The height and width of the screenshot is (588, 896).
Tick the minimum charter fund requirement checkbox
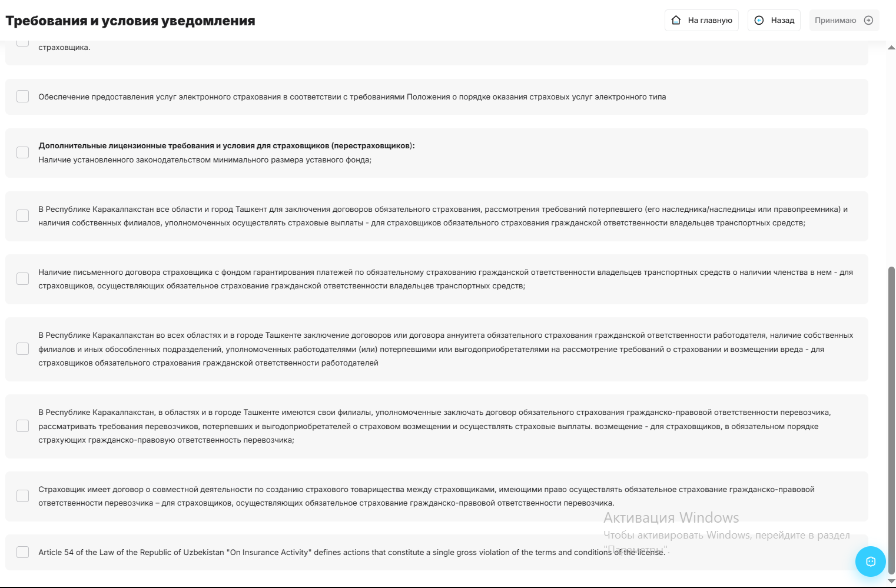[x=23, y=152]
